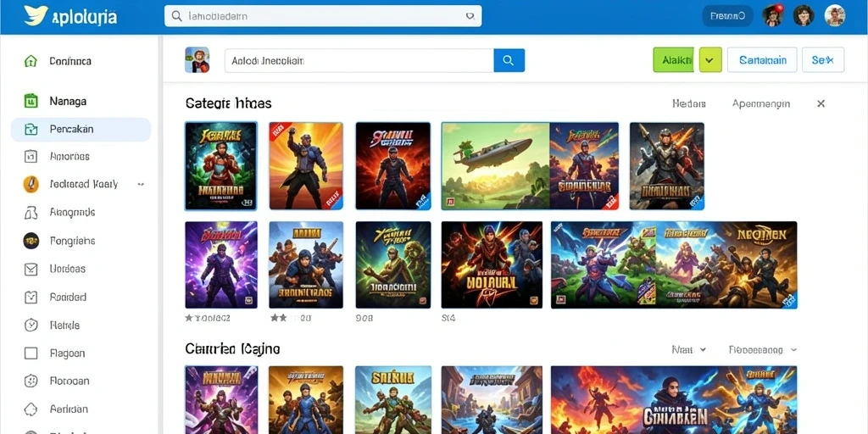This screenshot has height=434, width=868.
Task: Open the green dropdown arrow next to Alaikh
Action: coord(711,60)
